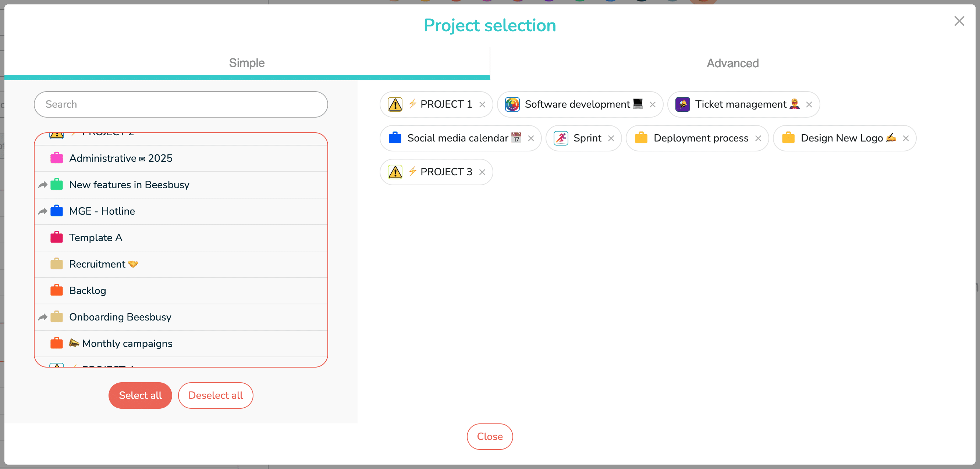The height and width of the screenshot is (469, 980).
Task: Click green briefcase of New features in Beesbusy
Action: point(57,185)
